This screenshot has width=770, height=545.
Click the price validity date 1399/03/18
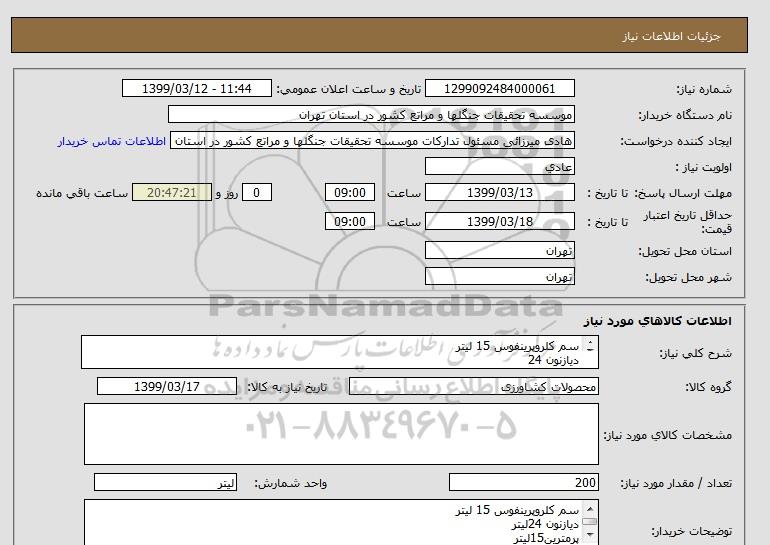499,221
